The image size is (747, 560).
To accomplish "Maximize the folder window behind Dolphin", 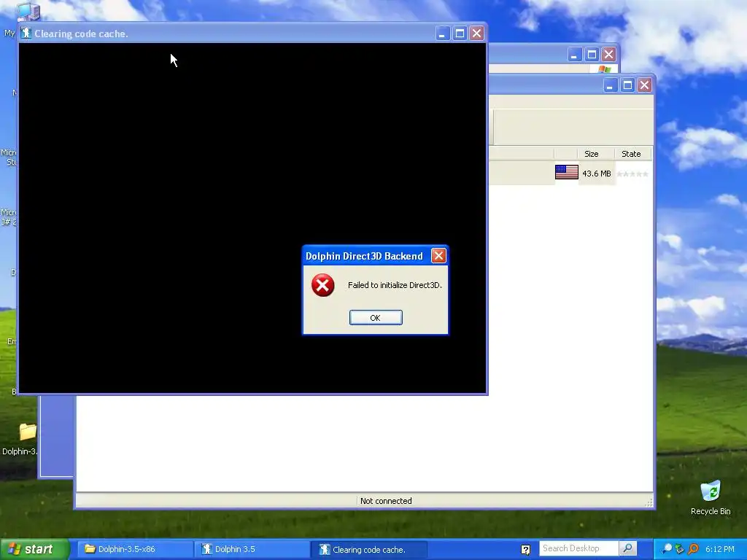I will pos(592,54).
